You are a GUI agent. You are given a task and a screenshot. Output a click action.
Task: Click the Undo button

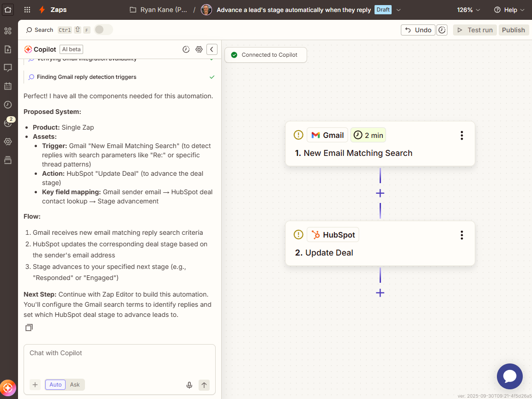418,30
